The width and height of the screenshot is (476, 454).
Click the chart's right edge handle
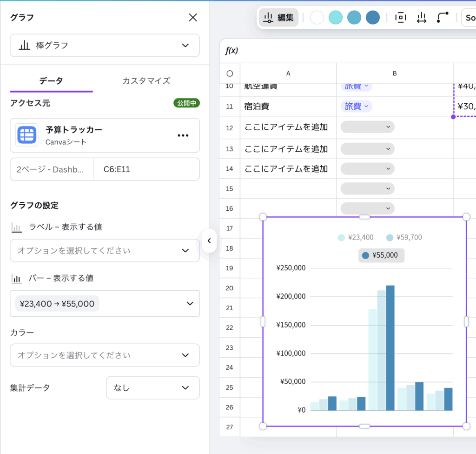(466, 321)
